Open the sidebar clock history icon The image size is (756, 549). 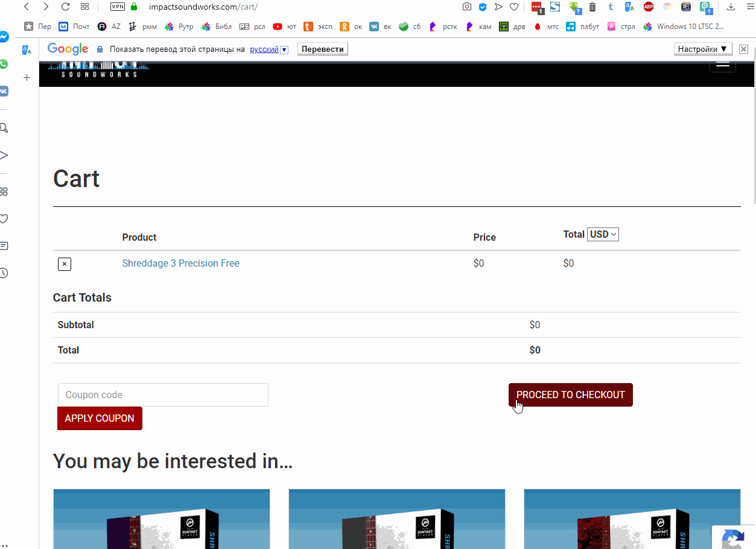pyautogui.click(x=4, y=273)
